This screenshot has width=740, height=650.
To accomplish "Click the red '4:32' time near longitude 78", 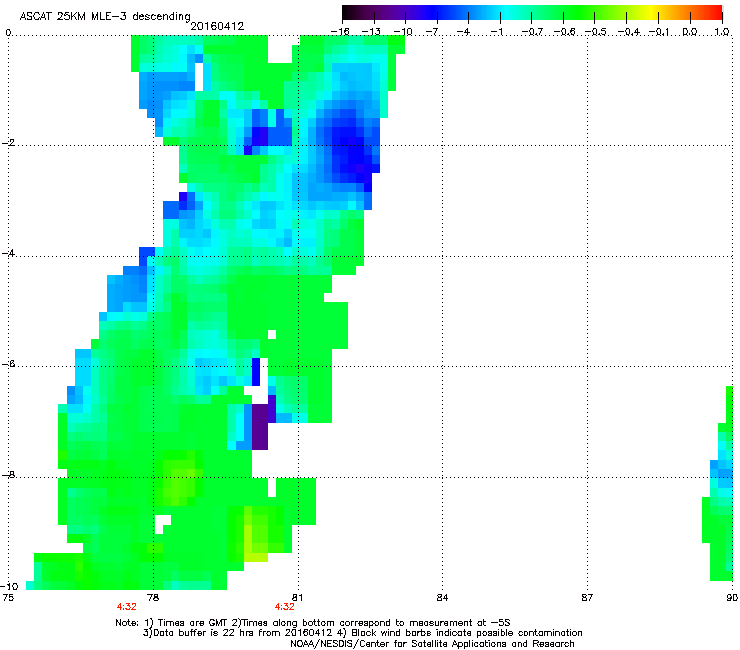I will tap(126, 607).
